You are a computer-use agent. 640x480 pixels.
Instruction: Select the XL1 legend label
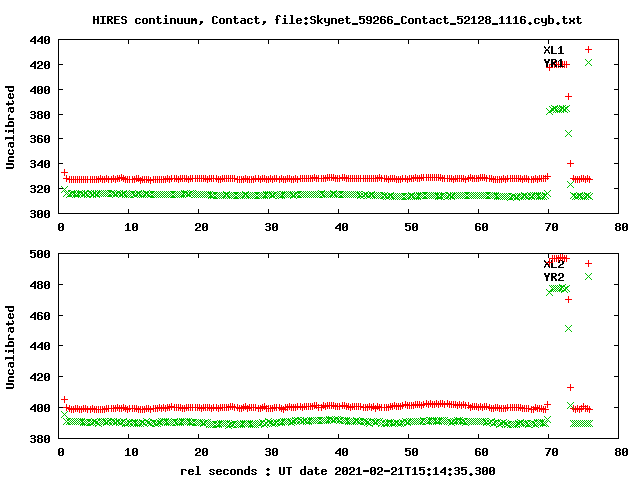(x=553, y=50)
